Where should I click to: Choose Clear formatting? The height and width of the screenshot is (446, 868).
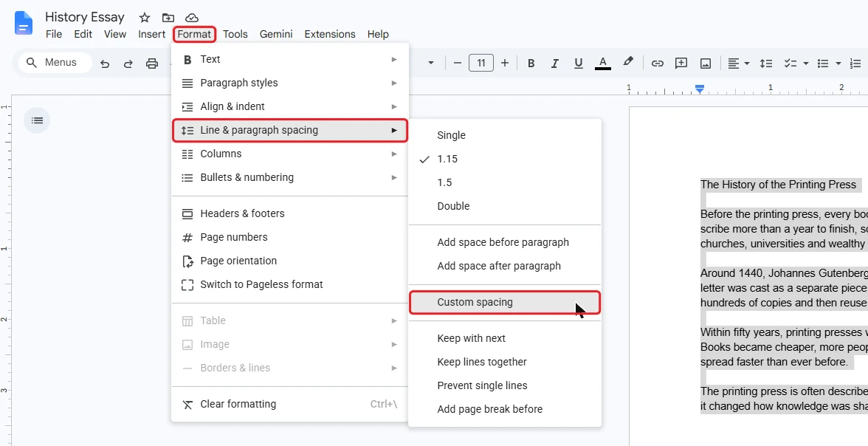(x=290, y=404)
